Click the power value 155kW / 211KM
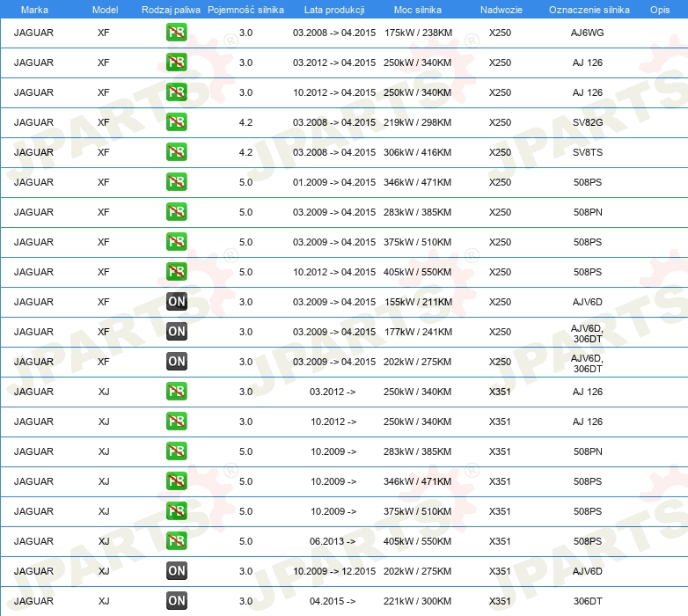688x616 pixels. click(x=418, y=302)
